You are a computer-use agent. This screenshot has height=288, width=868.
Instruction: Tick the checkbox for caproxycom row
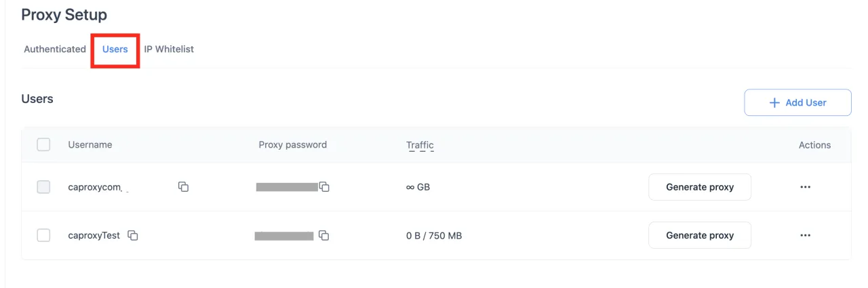pyautogui.click(x=43, y=187)
